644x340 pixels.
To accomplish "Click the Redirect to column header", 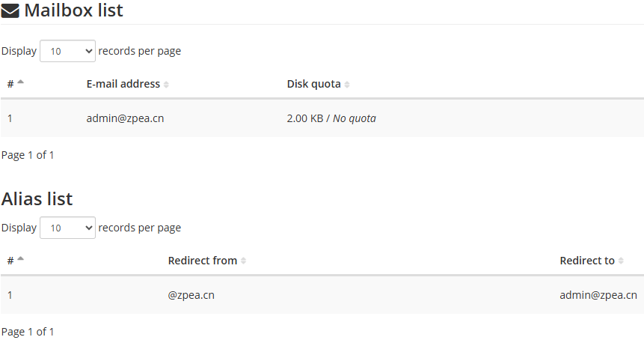I will [587, 261].
